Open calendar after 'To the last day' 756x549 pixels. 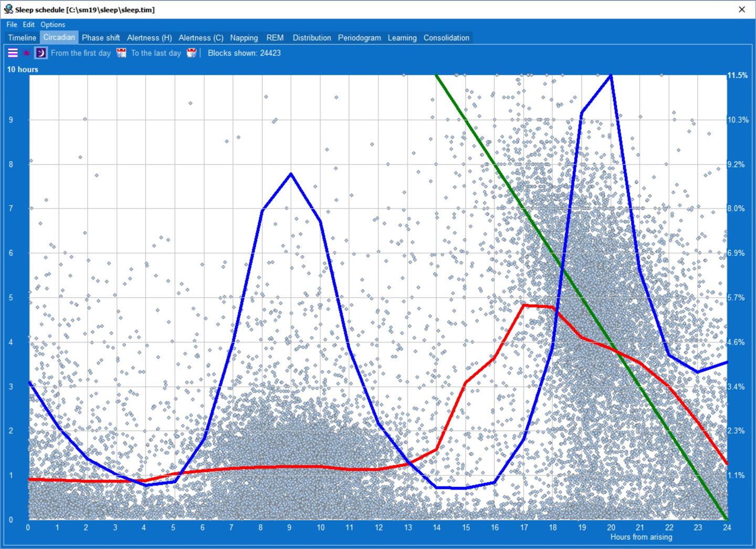[x=192, y=53]
